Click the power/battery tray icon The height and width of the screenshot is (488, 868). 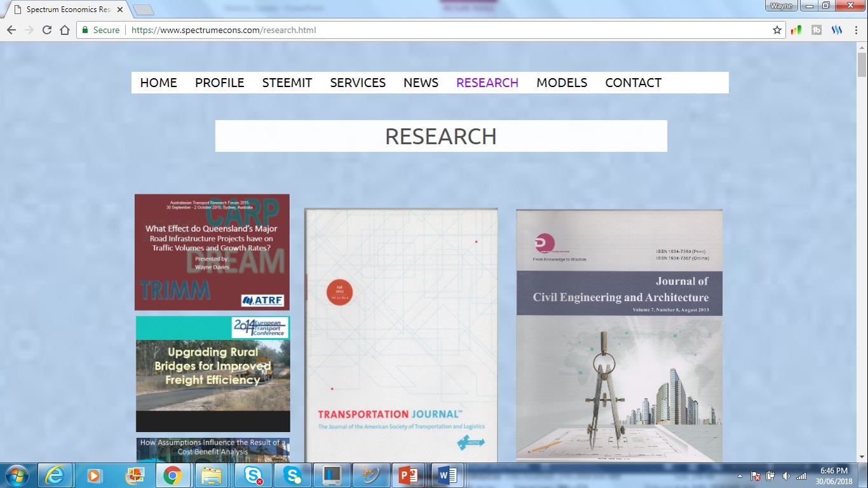pos(771,476)
